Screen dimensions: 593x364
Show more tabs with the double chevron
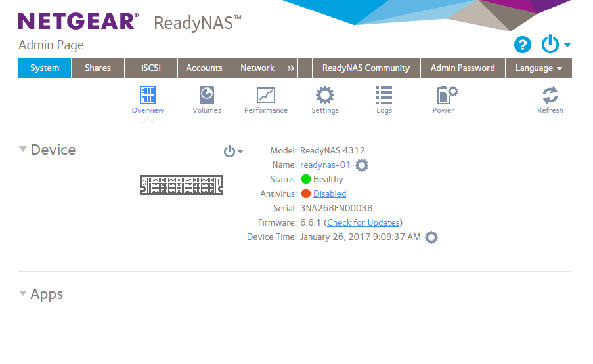pos(290,68)
